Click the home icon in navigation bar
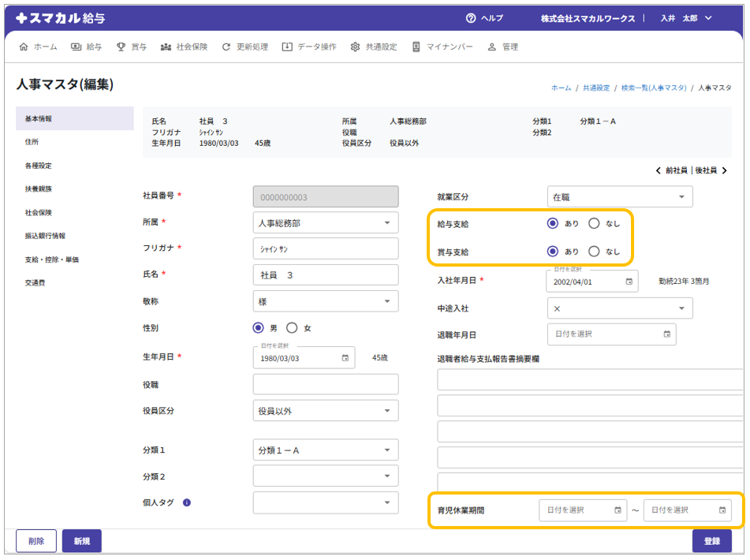This screenshot has height=560, width=750. 23,47
